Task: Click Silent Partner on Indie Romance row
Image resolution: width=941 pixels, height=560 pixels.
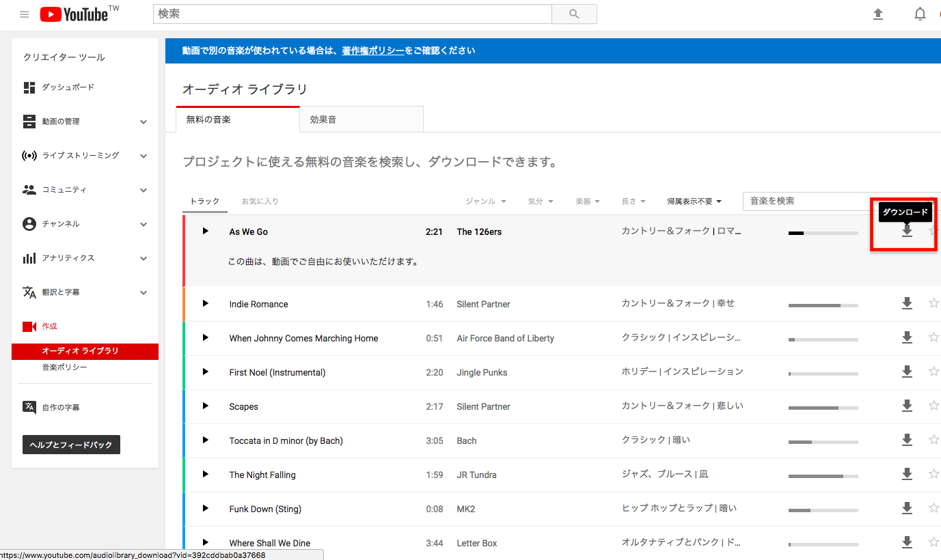Action: (483, 304)
